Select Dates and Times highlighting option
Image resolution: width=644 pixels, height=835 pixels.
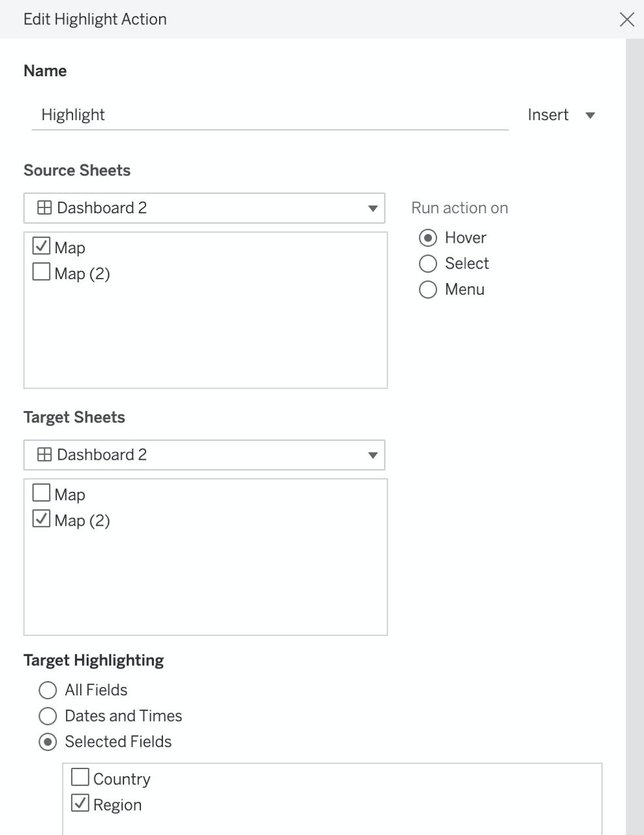(48, 716)
